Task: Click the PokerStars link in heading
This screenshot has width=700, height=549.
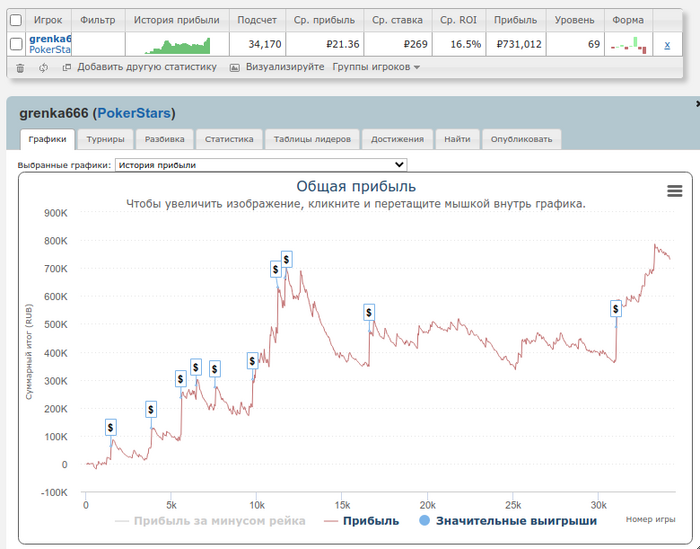Action: click(134, 113)
